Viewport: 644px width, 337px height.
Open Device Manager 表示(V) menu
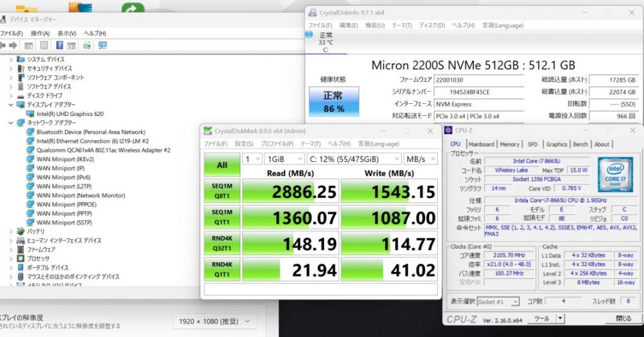click(66, 34)
